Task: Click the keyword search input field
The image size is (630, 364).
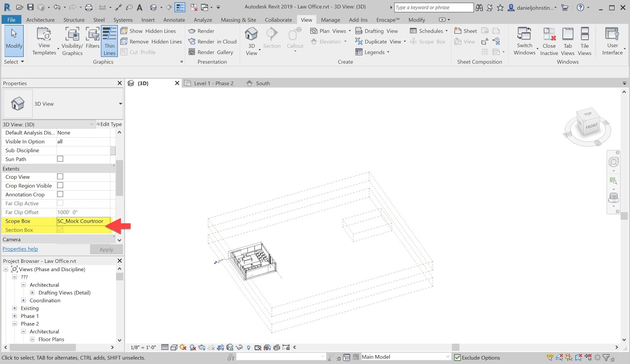Action: coord(434,7)
